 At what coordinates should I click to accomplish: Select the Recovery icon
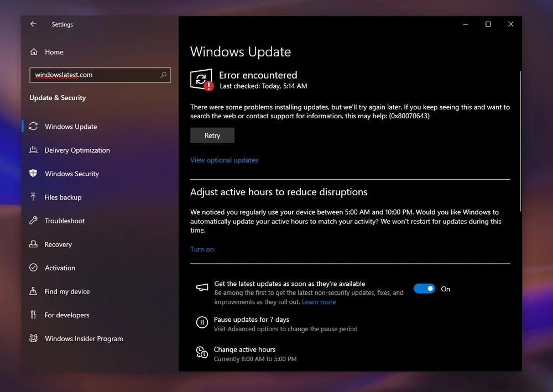tap(34, 244)
